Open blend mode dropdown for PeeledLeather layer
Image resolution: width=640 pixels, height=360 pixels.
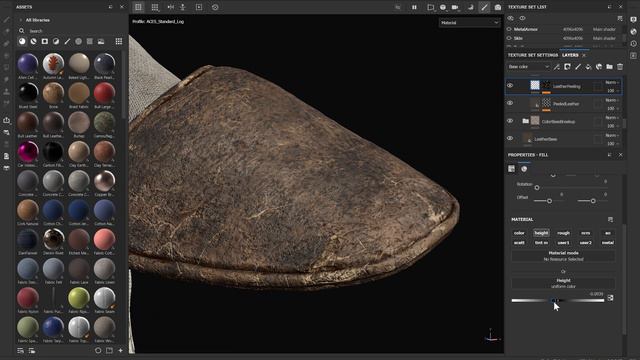[x=612, y=100]
